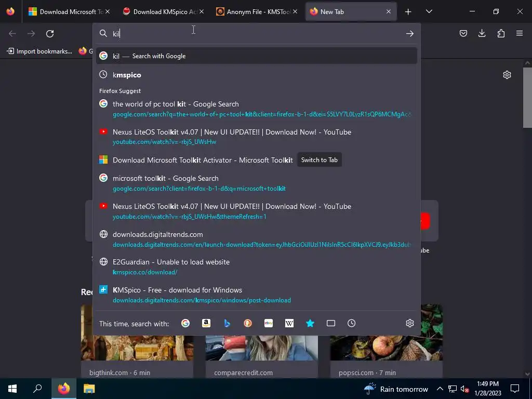Search with Wikipedia engine icon
This screenshot has height=399, width=532.
coord(289,323)
